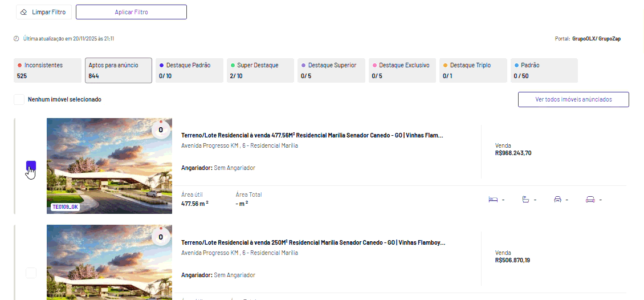644x300 pixels.
Task: Select the Aptos para anúncio tab
Action: (119, 71)
